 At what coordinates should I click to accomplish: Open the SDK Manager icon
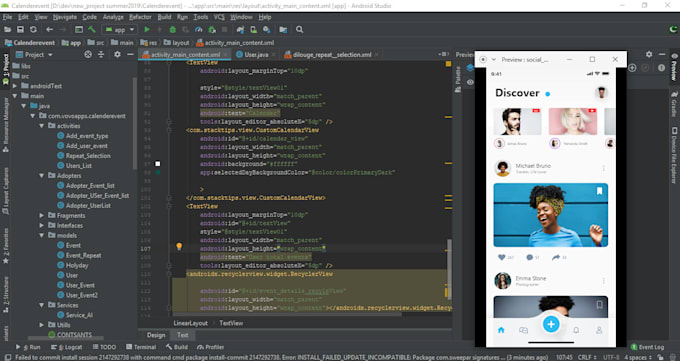tap(267, 30)
